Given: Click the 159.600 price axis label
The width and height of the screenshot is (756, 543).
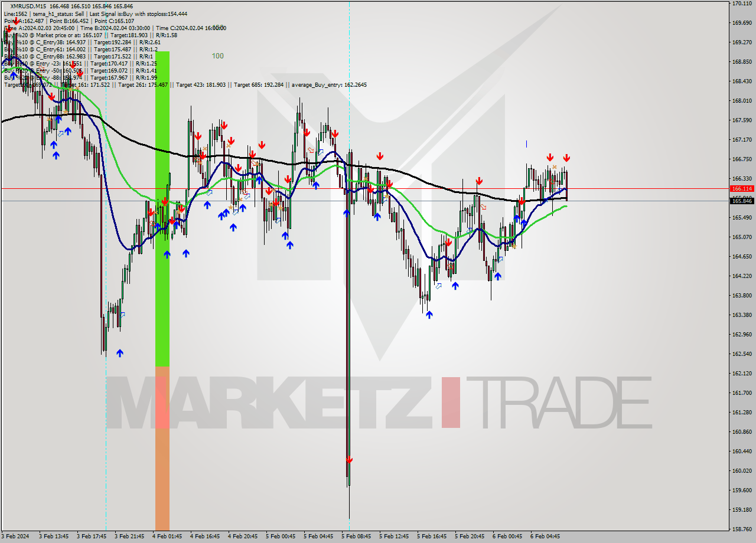Looking at the screenshot, I should click(x=741, y=490).
